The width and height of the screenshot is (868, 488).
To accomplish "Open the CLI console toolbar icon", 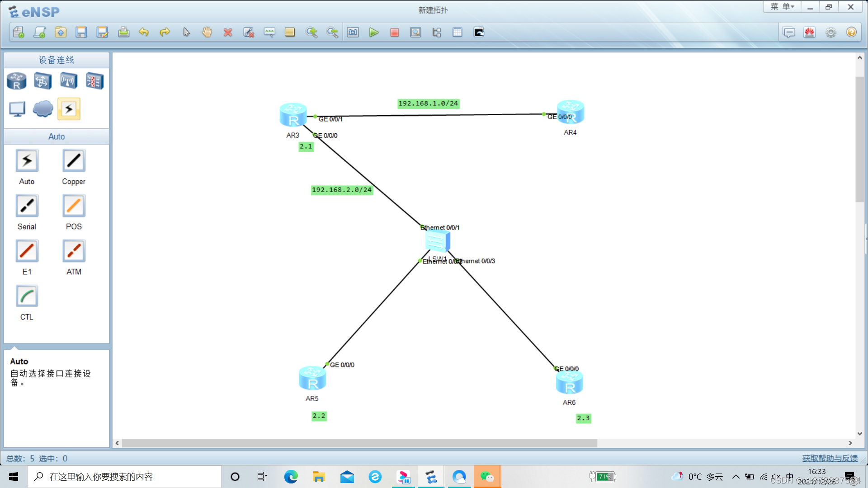I will coord(479,32).
